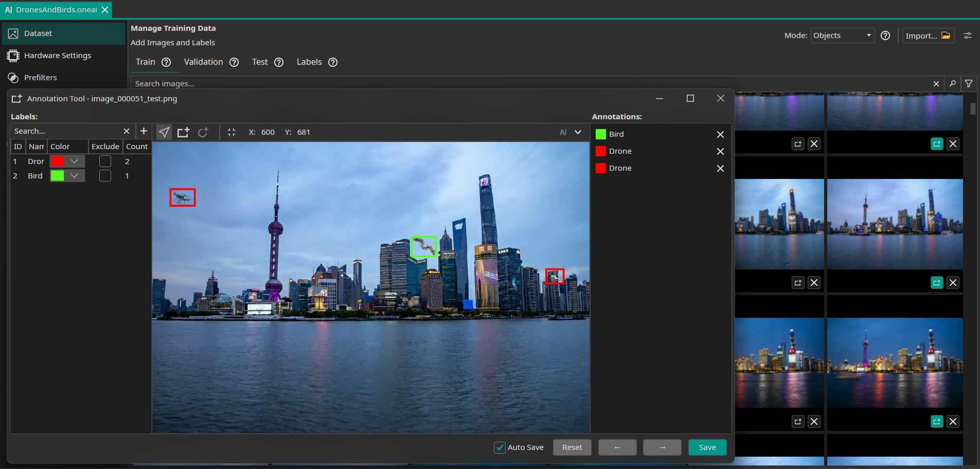This screenshot has height=469, width=980.
Task: Expand the AI options chevron
Action: click(578, 132)
